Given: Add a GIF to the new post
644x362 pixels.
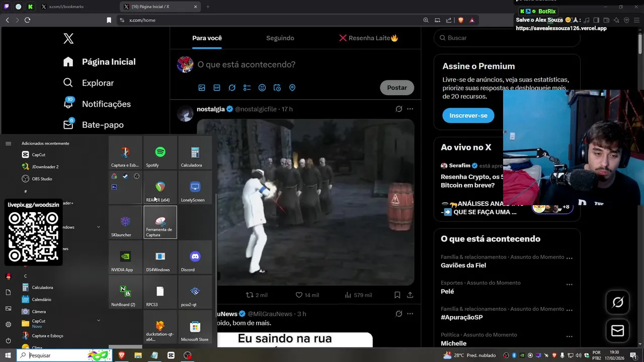Looking at the screenshot, I should [x=217, y=87].
